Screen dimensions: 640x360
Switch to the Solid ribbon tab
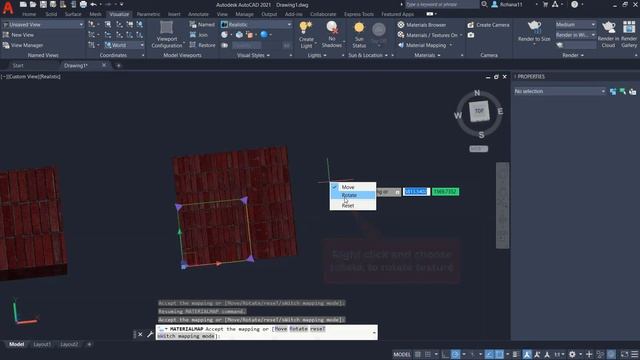(51, 14)
